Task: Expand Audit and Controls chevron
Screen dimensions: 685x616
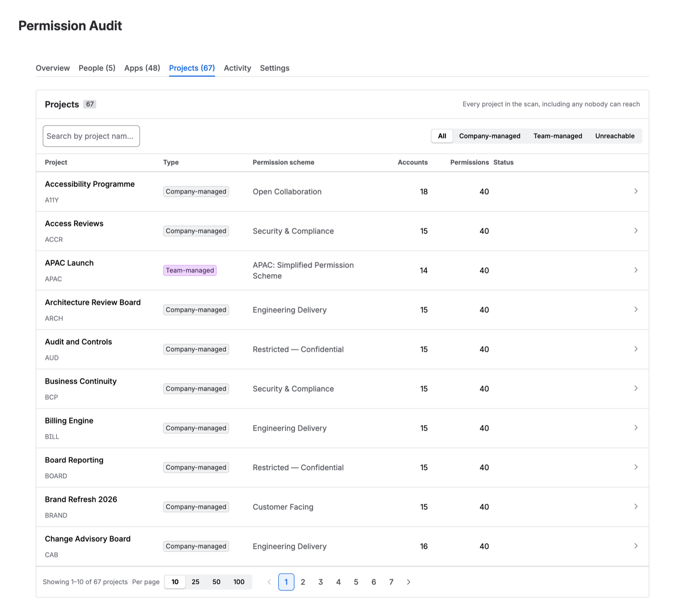Action: 636,349
